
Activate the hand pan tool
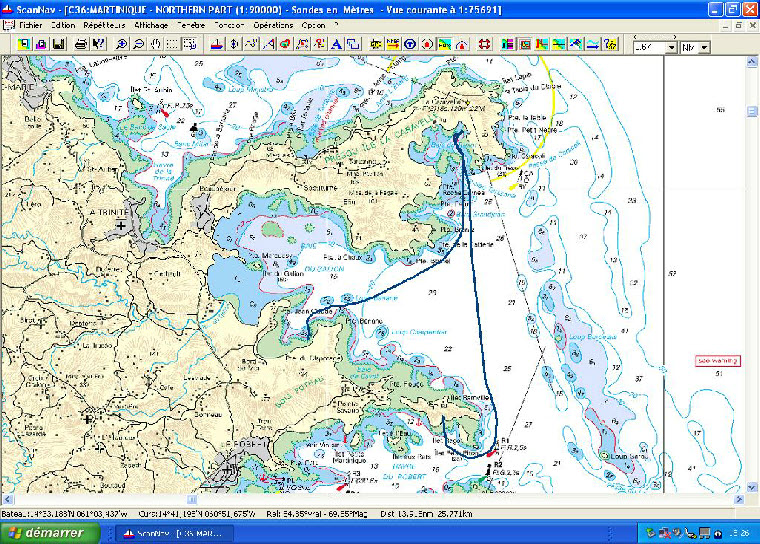pyautogui.click(x=156, y=45)
